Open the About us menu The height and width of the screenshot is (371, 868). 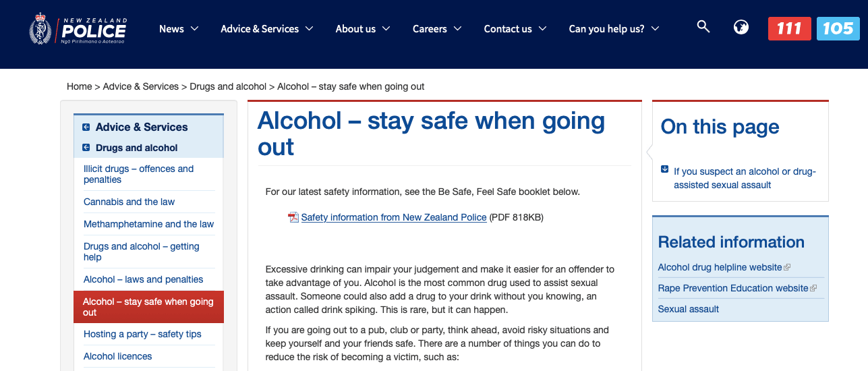363,28
